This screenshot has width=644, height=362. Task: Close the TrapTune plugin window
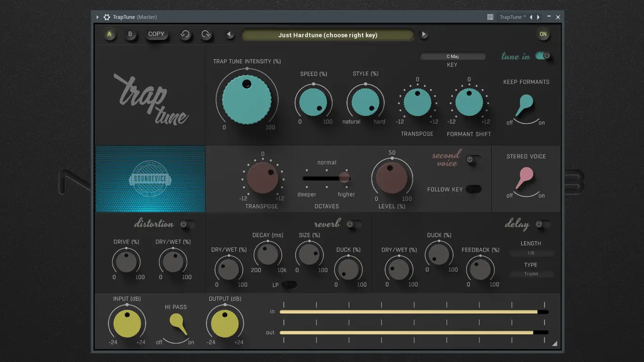tap(558, 17)
